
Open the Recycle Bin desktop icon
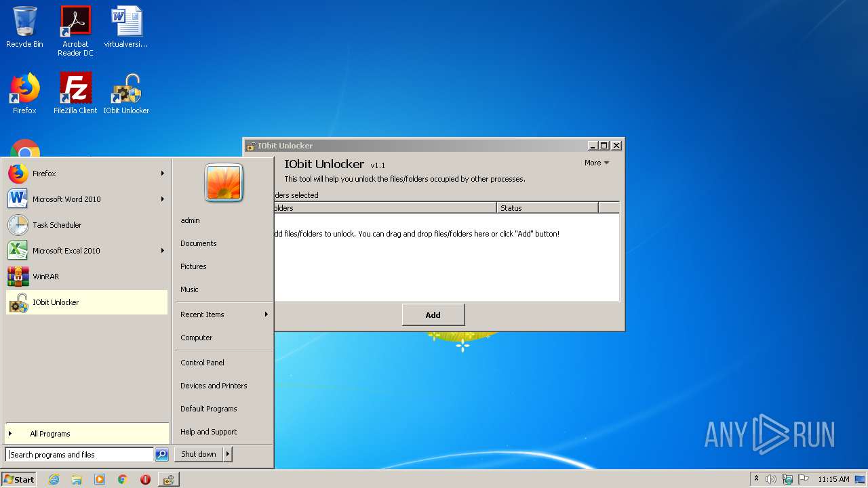24,27
